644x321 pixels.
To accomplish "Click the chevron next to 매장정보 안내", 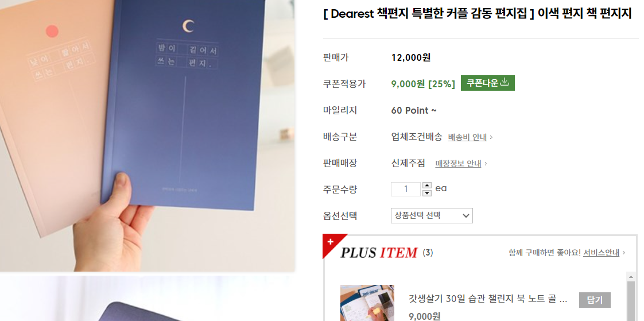I will click(486, 164).
